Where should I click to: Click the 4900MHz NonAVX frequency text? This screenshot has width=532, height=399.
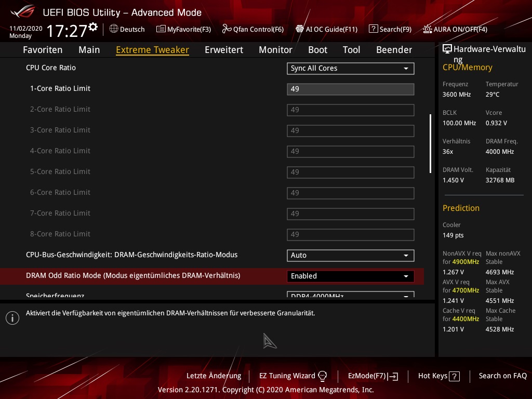click(465, 262)
